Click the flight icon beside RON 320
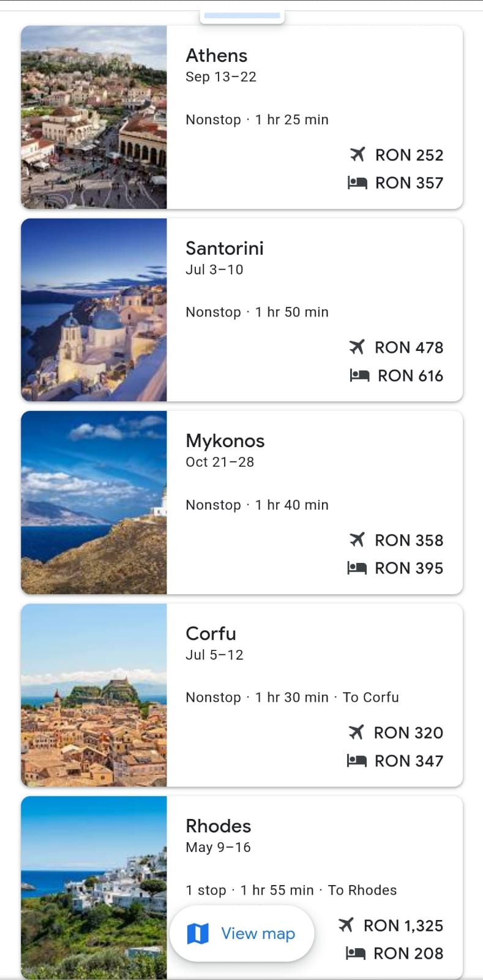 tap(356, 732)
